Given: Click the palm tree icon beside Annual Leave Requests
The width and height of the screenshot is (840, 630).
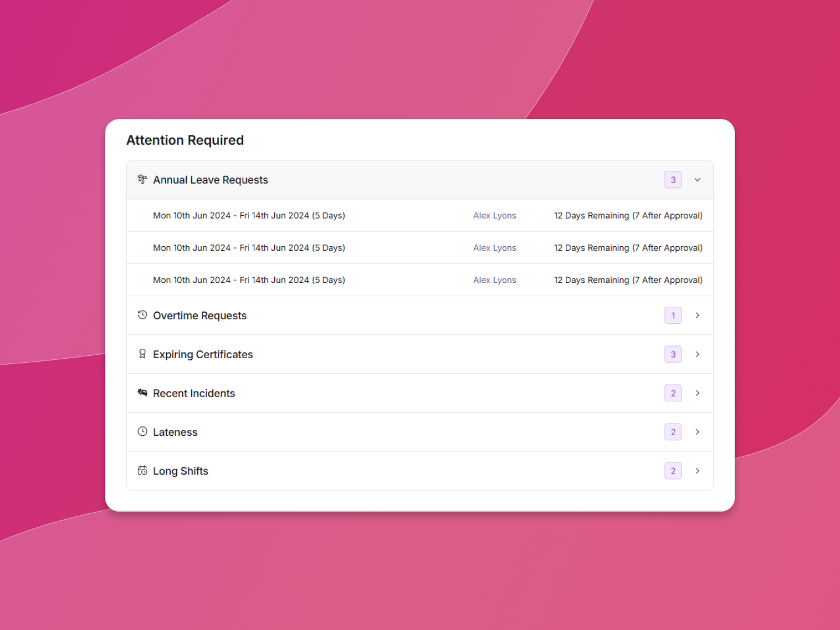Looking at the screenshot, I should click(x=142, y=179).
